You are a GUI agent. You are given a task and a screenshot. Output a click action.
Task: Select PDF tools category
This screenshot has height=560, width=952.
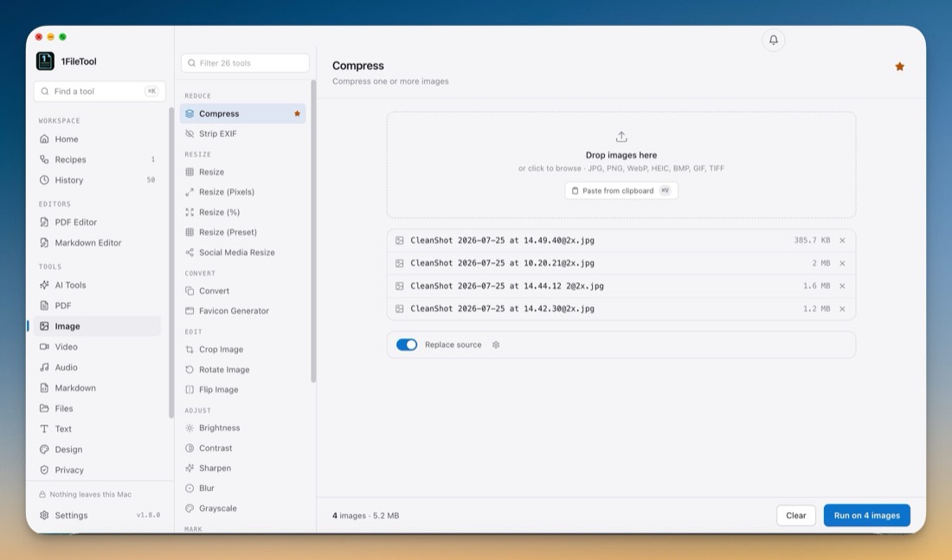(x=97, y=306)
